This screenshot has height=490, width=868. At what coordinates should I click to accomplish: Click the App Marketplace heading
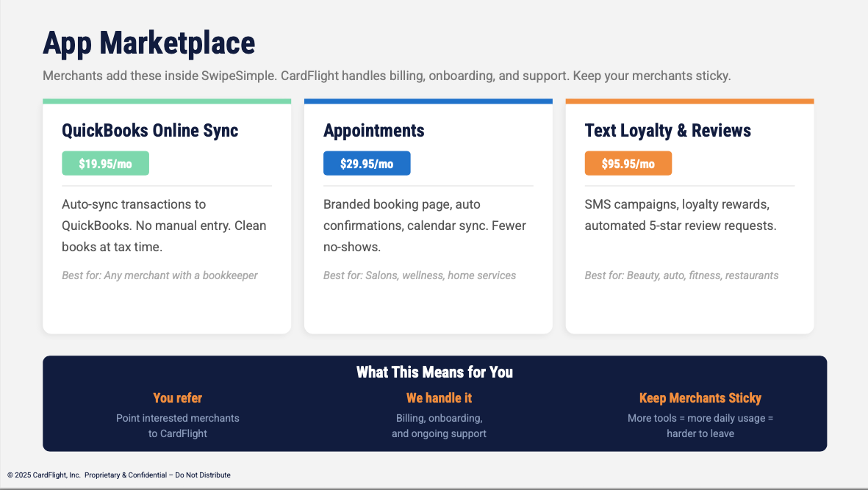pos(149,43)
